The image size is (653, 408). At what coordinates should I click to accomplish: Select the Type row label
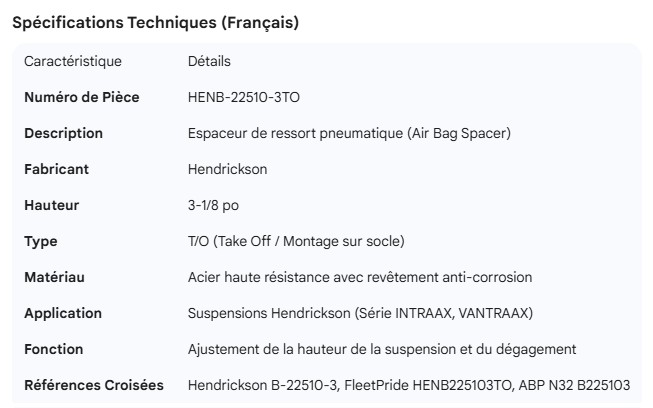(x=40, y=242)
